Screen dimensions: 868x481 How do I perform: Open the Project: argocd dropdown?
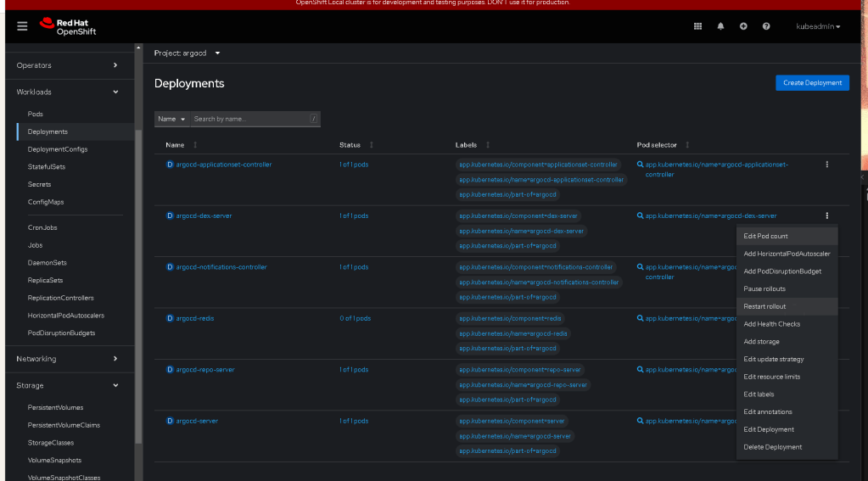click(x=188, y=53)
